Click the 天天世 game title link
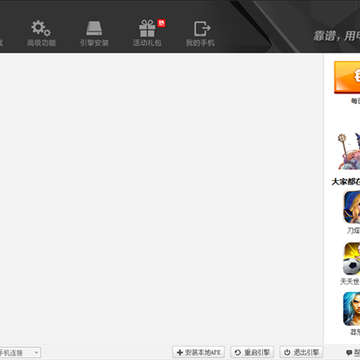 (x=350, y=282)
